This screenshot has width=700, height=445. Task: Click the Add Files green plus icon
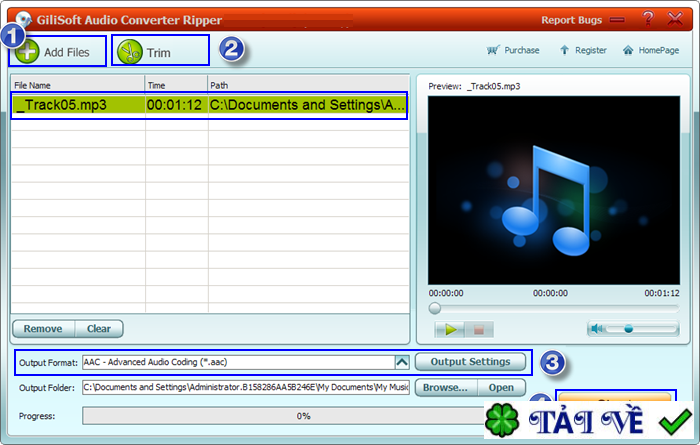point(27,52)
